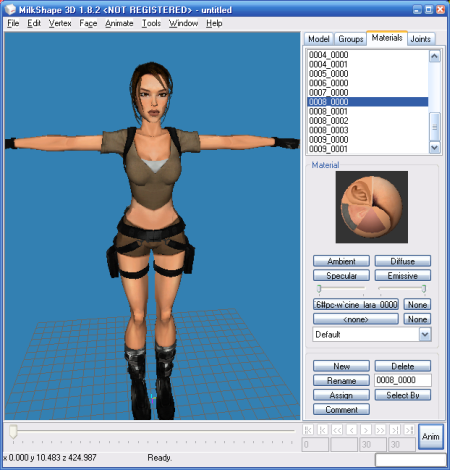Open the Face menu
Screen dimensions: 450x470
[88, 23]
